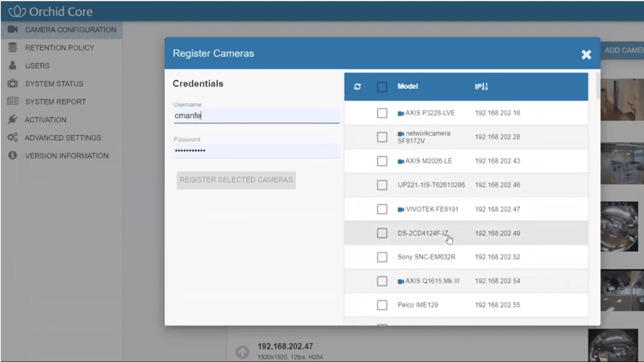Open the Retention Policy menu item
This screenshot has height=362, width=644.
[61, 48]
